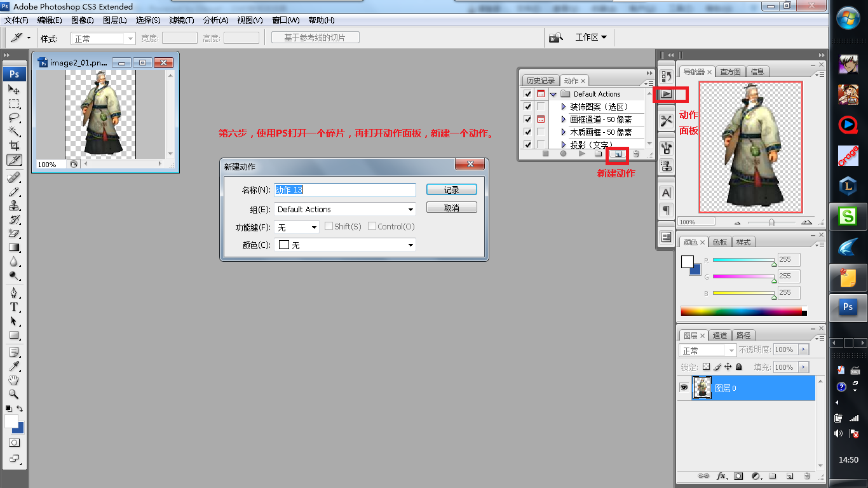
Task: Select the Horizontal Type tool
Action: click(13, 307)
